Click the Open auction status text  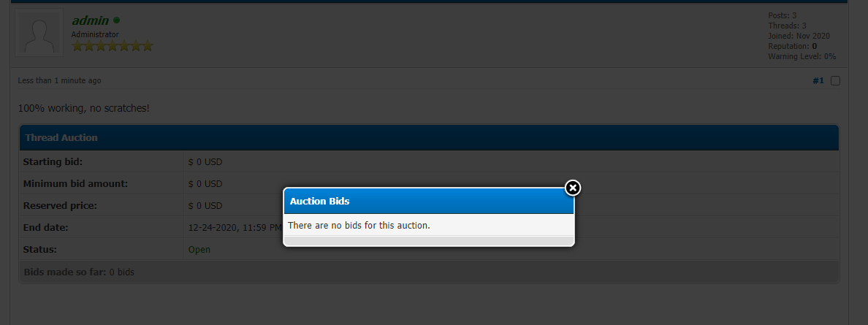click(199, 249)
